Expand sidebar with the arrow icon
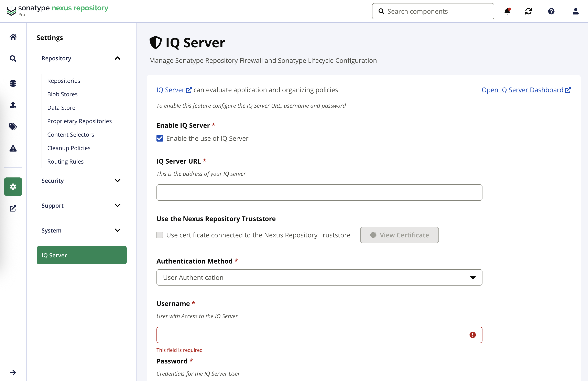The height and width of the screenshot is (381, 588). point(13,372)
